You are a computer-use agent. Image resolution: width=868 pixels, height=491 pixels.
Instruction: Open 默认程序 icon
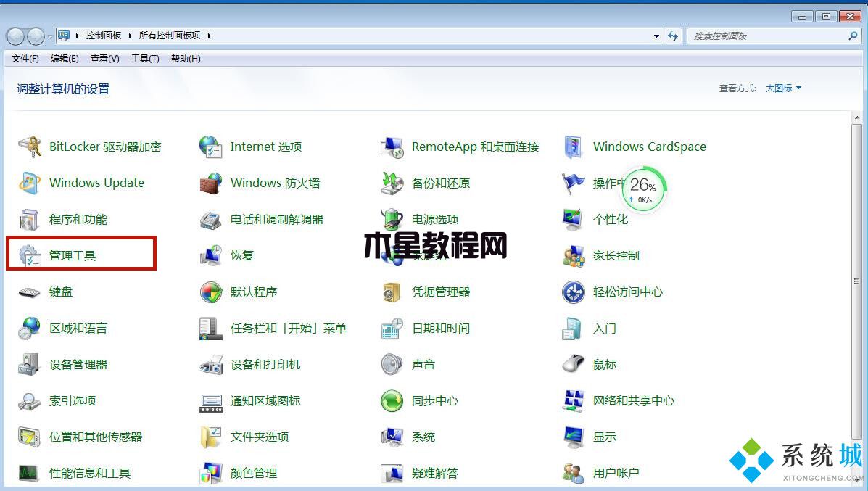coord(211,292)
